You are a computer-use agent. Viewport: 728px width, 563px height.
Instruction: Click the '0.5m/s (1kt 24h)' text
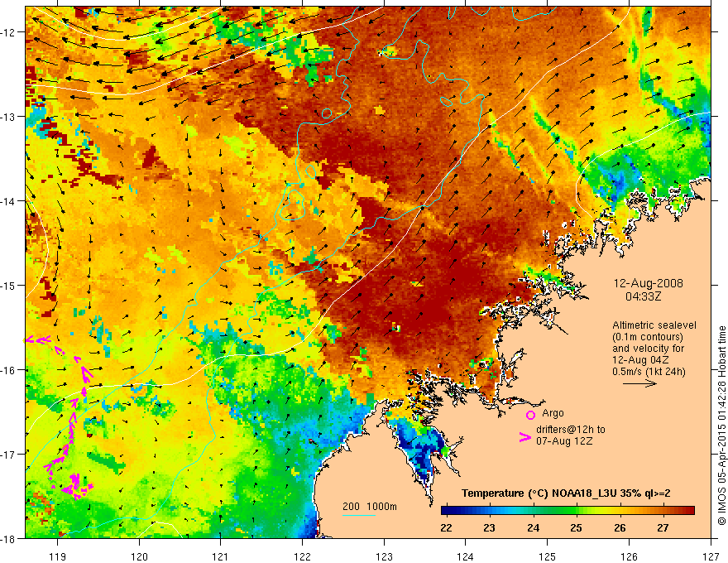[649, 372]
